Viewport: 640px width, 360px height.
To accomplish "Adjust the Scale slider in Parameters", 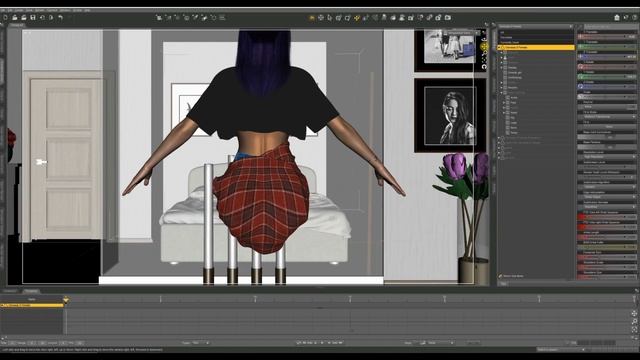I will pos(607,97).
